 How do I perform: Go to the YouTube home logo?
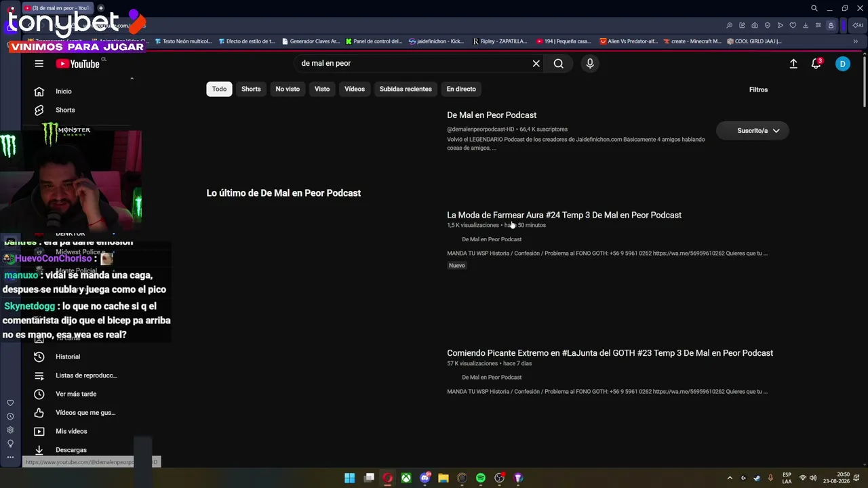(77, 64)
